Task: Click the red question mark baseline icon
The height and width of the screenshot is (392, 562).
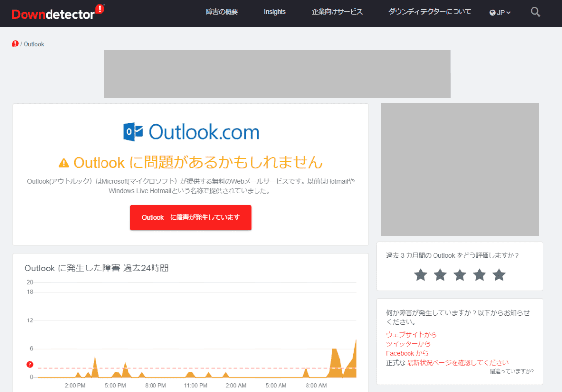Action: click(x=30, y=364)
